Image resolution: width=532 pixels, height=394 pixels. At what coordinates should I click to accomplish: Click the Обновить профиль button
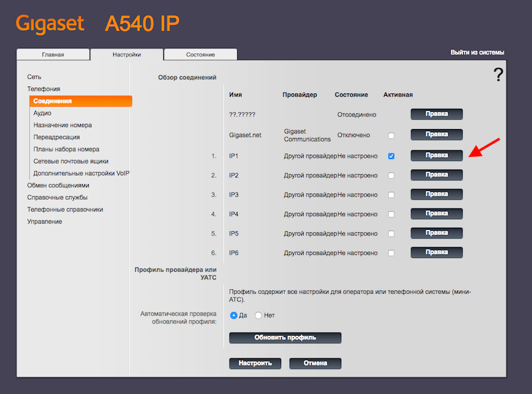tap(285, 338)
